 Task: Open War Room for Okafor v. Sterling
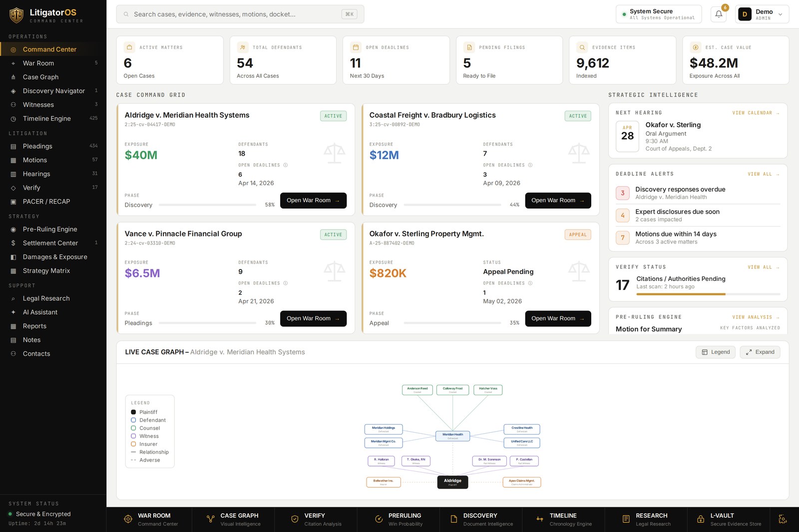(x=558, y=319)
